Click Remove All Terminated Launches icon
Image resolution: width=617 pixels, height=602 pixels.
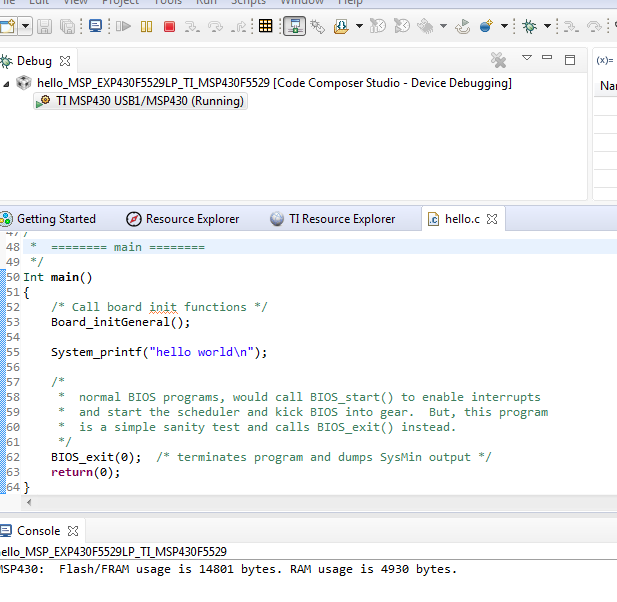498,61
